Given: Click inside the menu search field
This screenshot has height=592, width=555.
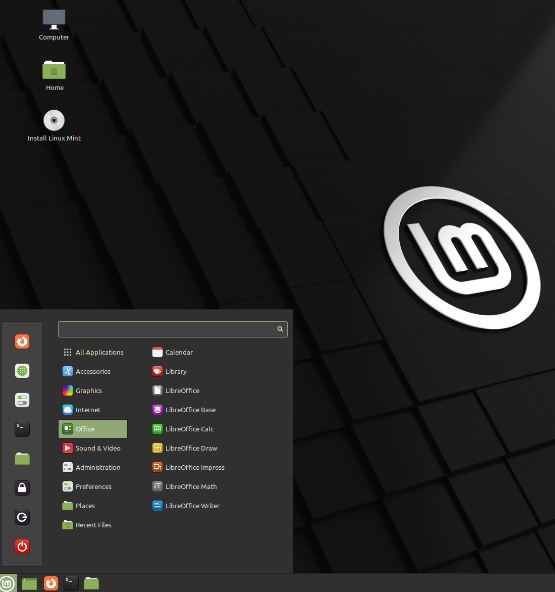Looking at the screenshot, I should point(173,329).
